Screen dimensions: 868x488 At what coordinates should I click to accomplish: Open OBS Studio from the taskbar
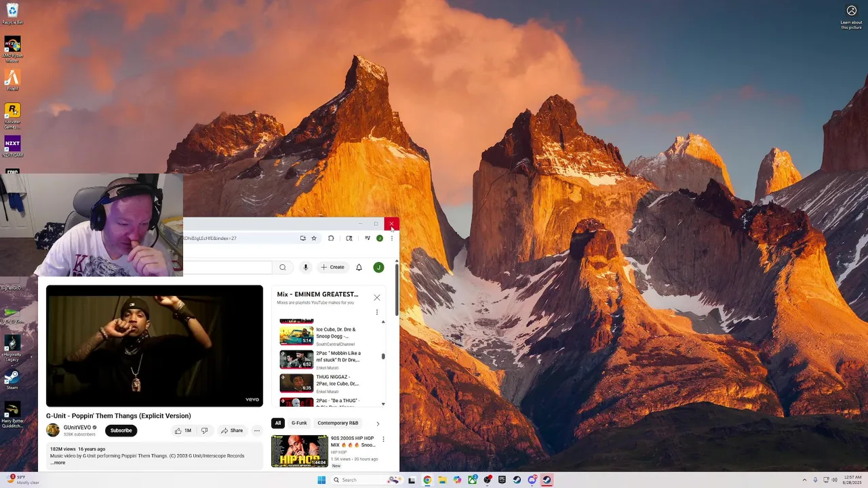coord(487,480)
